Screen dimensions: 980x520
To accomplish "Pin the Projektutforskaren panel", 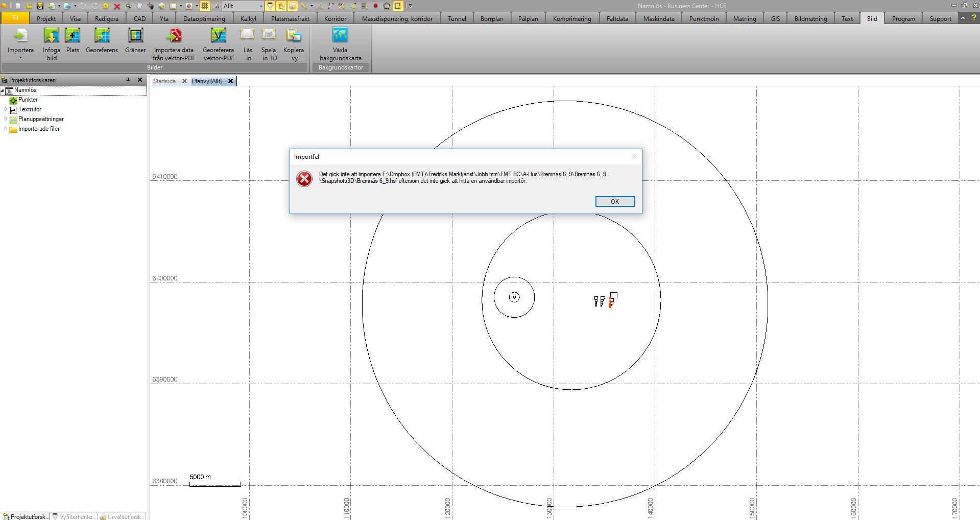I will coord(128,80).
